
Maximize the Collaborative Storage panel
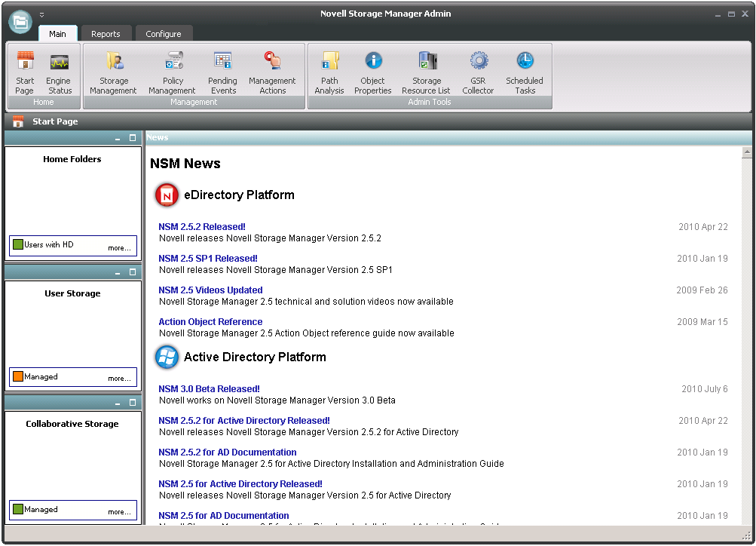(133, 403)
